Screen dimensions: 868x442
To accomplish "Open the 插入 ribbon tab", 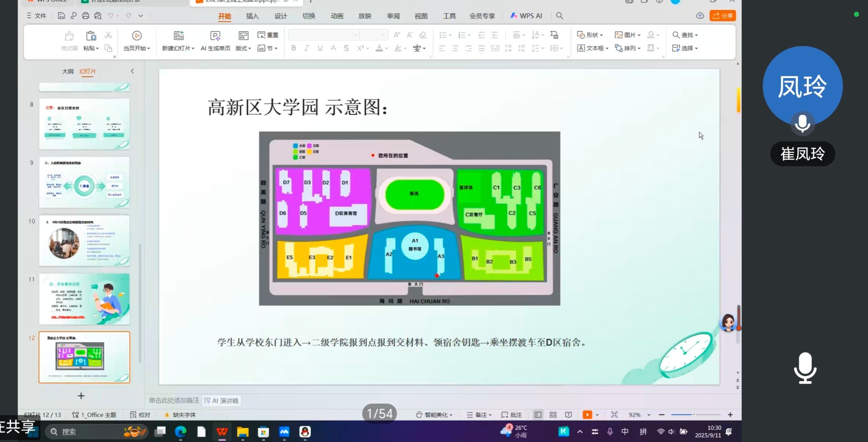I will 252,16.
